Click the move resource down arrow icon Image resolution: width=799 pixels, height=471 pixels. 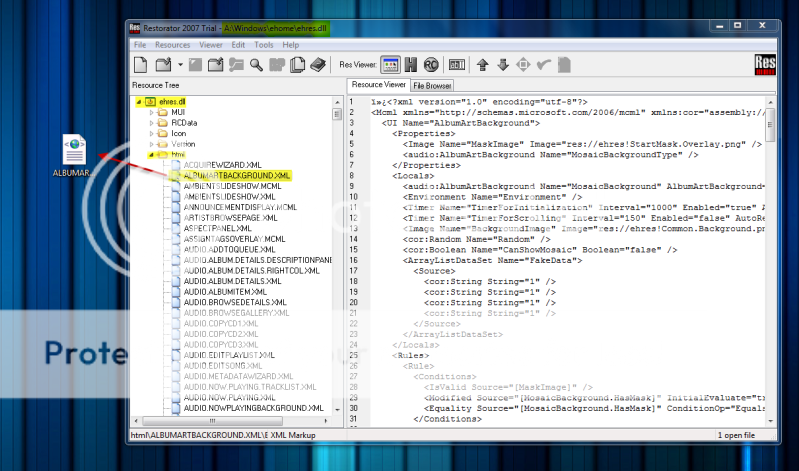tap(503, 65)
